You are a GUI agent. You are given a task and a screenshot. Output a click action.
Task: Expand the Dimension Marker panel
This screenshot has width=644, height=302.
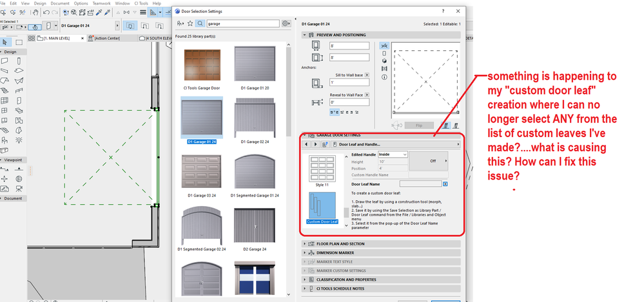305,253
